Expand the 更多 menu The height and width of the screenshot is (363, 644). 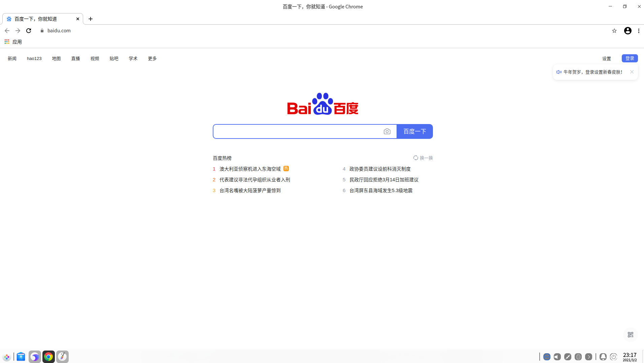tap(152, 59)
